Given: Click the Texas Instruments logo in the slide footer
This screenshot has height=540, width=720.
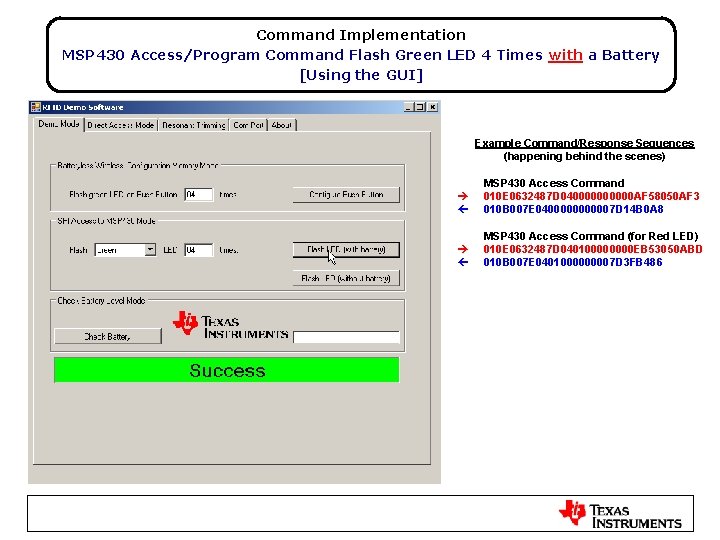Looking at the screenshot, I should point(620,514).
